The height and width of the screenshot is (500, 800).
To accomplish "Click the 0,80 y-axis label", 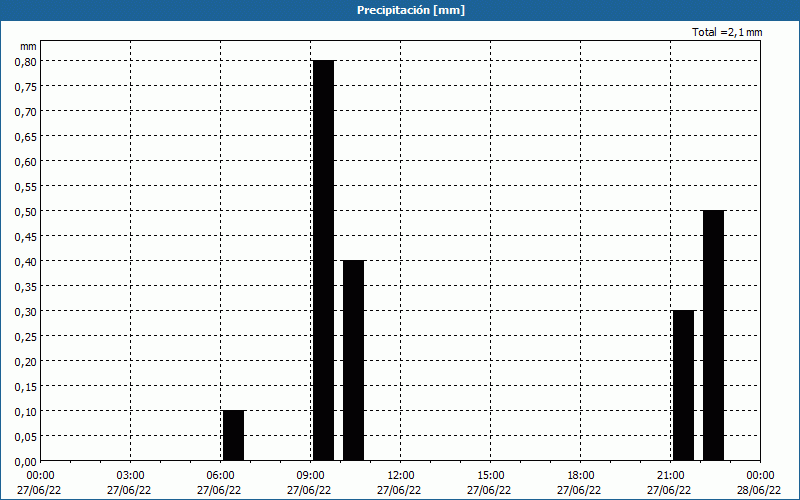I will [26, 61].
